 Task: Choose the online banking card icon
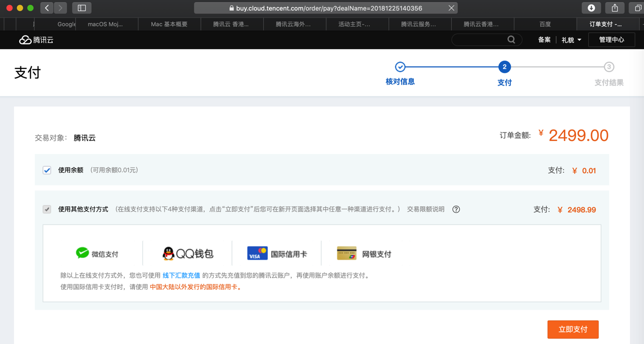point(347,253)
